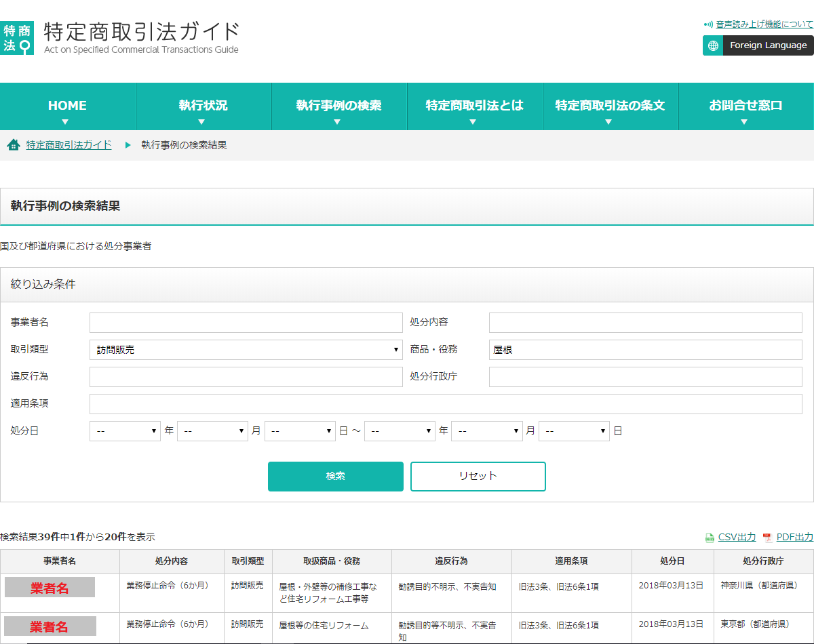This screenshot has width=814, height=644.
Task: Open the 特定商取引法とは menu
Action: [475, 106]
